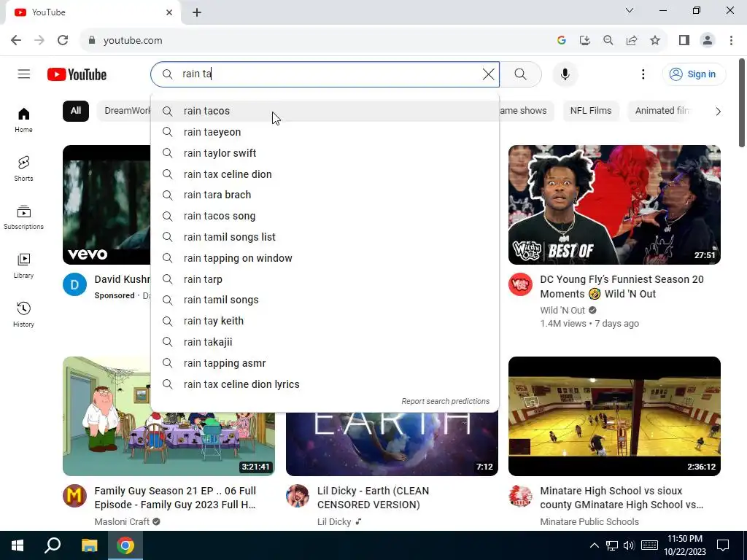This screenshot has width=747, height=560.
Task: Open History in the sidebar
Action: 23,314
